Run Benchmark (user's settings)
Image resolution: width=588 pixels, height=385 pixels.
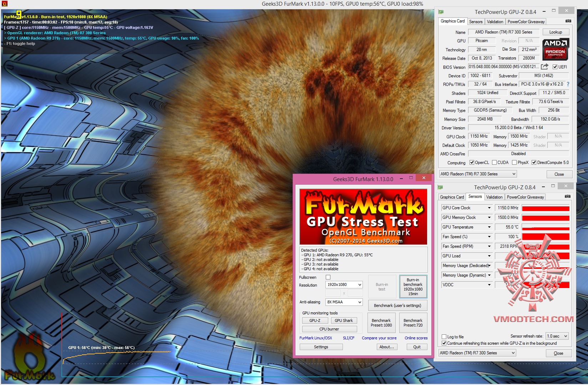[397, 306]
